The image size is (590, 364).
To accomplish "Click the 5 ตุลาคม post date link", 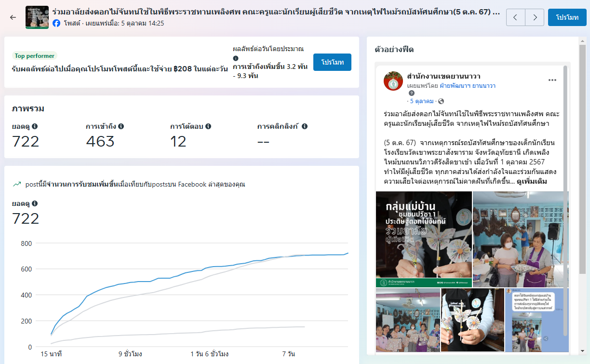I will 421,101.
